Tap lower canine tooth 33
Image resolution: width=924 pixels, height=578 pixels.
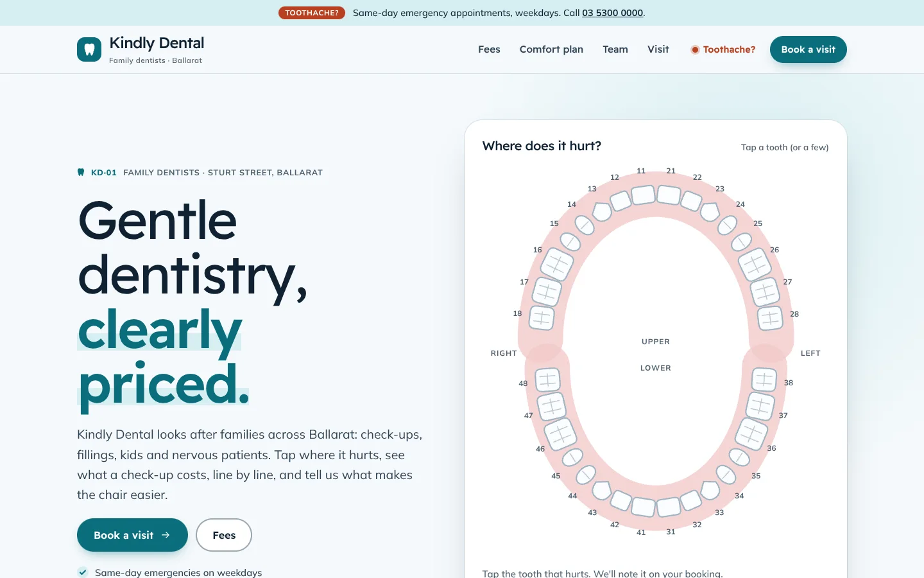coord(710,490)
